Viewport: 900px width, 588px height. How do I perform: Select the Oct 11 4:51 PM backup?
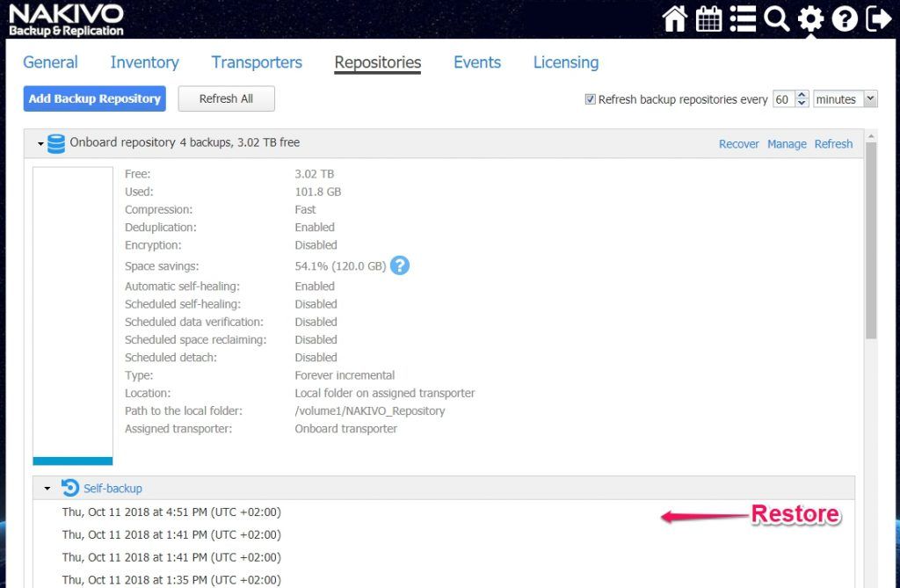click(171, 512)
